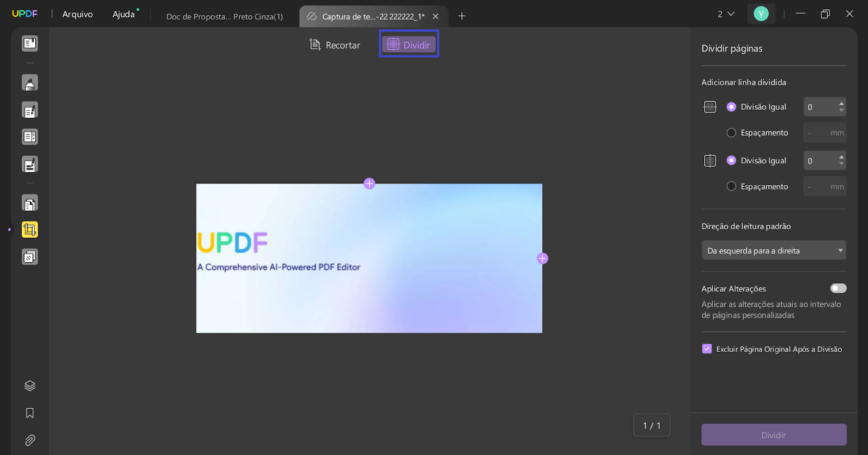
Task: Open the Fill and Sign tool in the sidebar
Action: pyautogui.click(x=30, y=165)
